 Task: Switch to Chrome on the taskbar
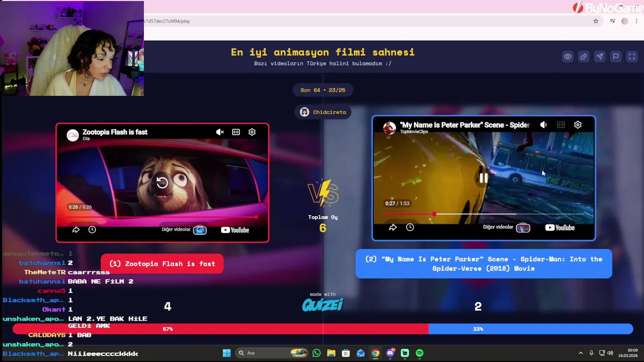pyautogui.click(x=375, y=353)
